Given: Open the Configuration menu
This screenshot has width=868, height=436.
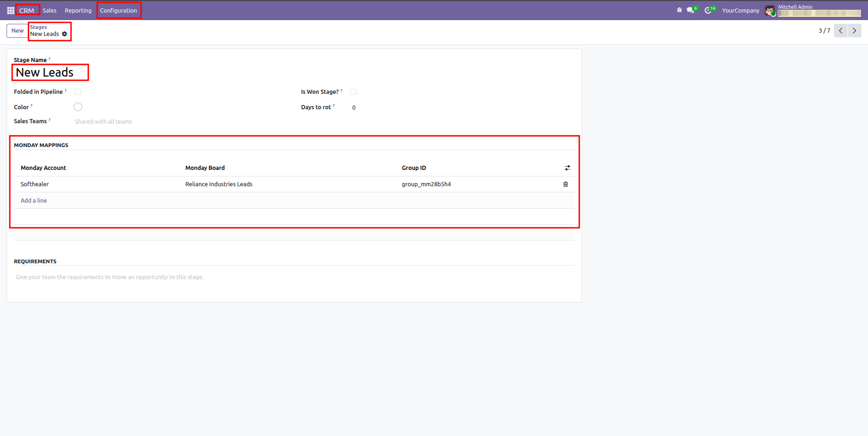Looking at the screenshot, I should (119, 10).
